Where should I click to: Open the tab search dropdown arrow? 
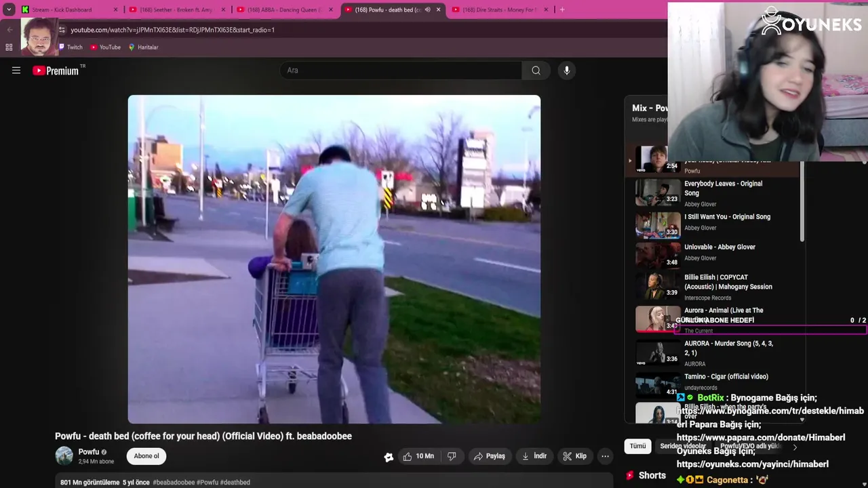pos(9,9)
